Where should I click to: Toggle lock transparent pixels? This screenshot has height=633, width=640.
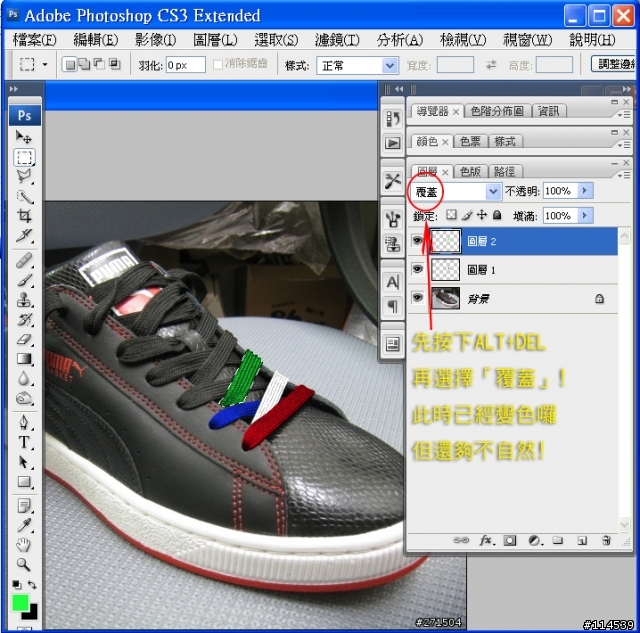pyautogui.click(x=451, y=215)
